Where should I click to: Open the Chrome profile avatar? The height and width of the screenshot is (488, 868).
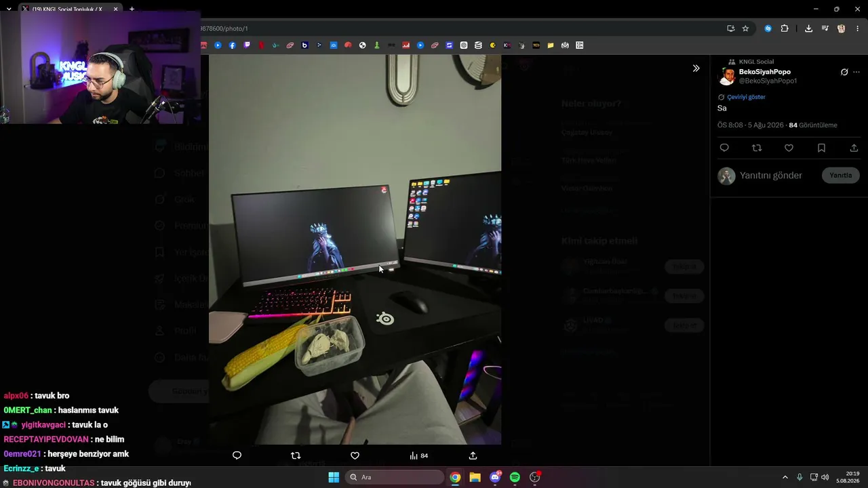tap(842, 28)
